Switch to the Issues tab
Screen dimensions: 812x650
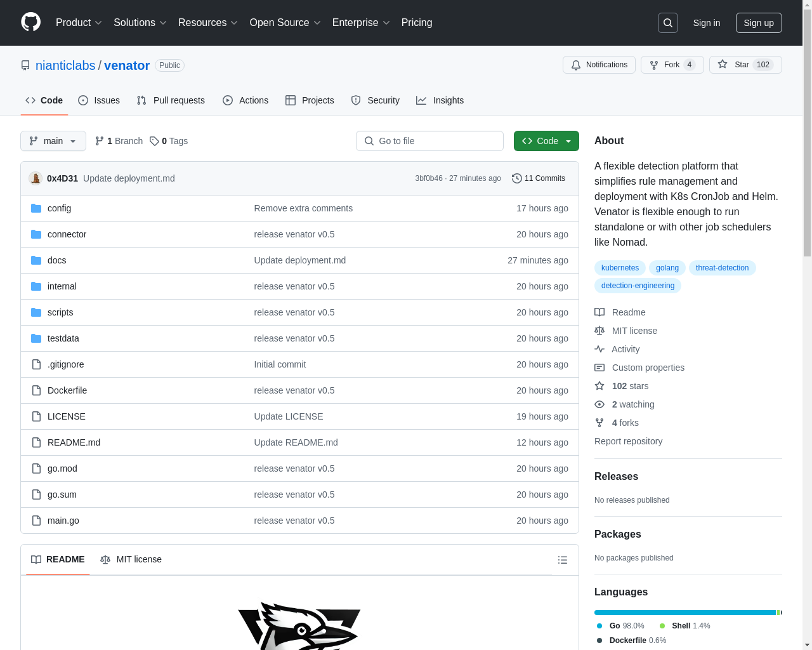click(99, 100)
